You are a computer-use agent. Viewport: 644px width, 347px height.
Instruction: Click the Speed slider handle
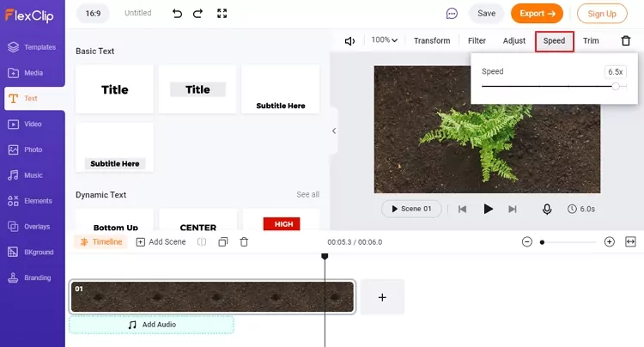click(x=616, y=86)
